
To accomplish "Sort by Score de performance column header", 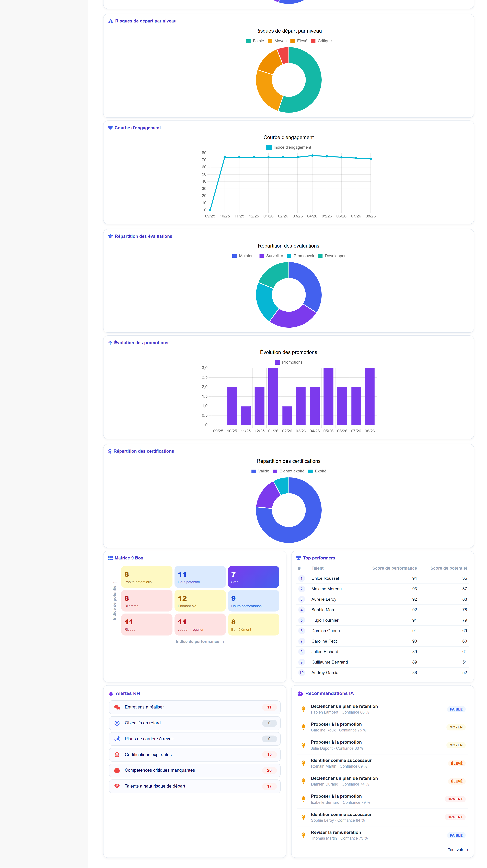I will click(394, 568).
